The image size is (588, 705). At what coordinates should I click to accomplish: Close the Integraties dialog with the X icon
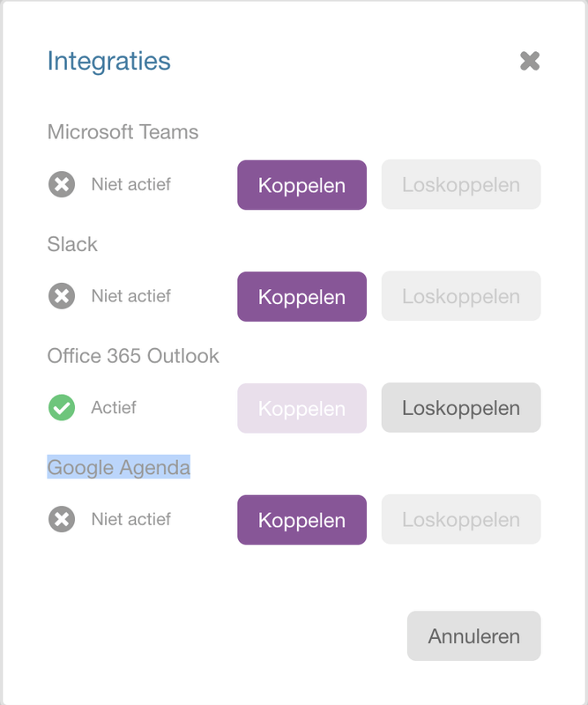(530, 61)
